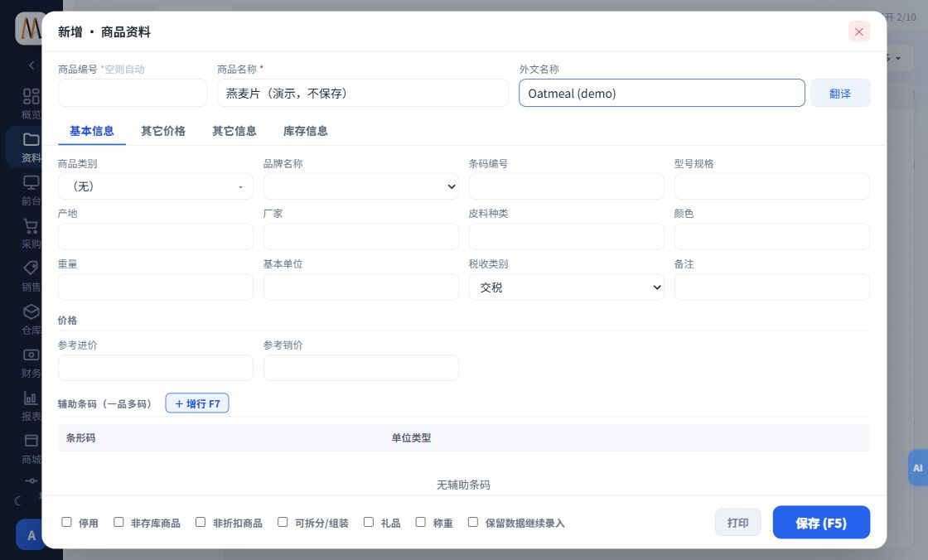
Task: Expand the 品牌名称 dropdown
Action: [361, 186]
